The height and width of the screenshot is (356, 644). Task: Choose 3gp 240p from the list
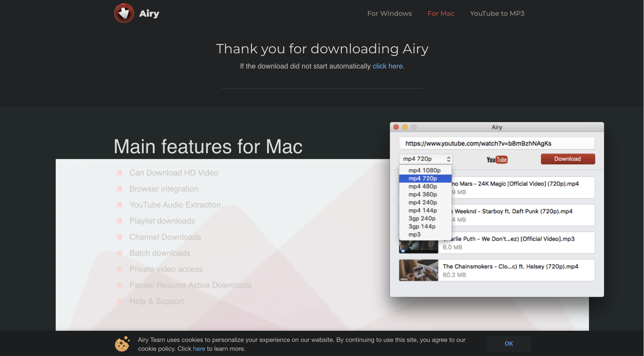(x=425, y=218)
